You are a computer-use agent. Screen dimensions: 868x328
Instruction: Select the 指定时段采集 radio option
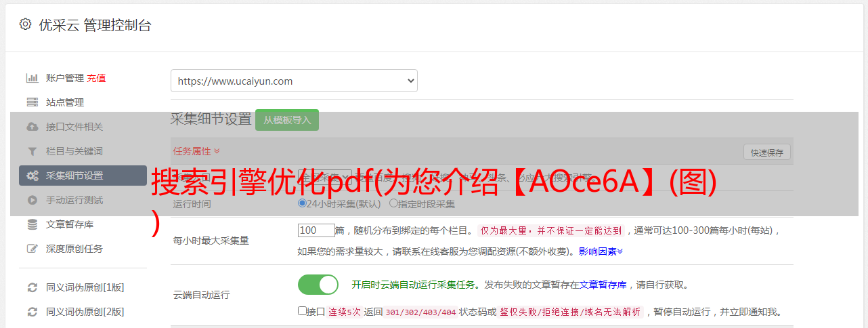click(393, 203)
